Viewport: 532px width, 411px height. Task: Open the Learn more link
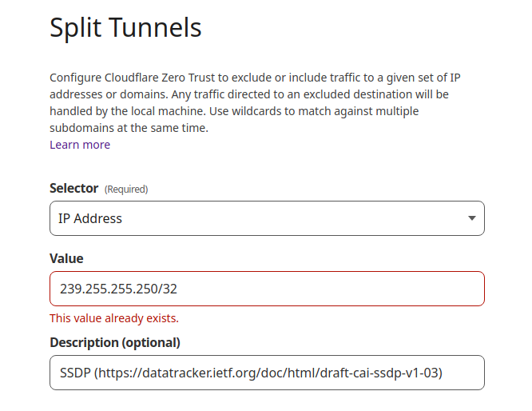(80, 145)
